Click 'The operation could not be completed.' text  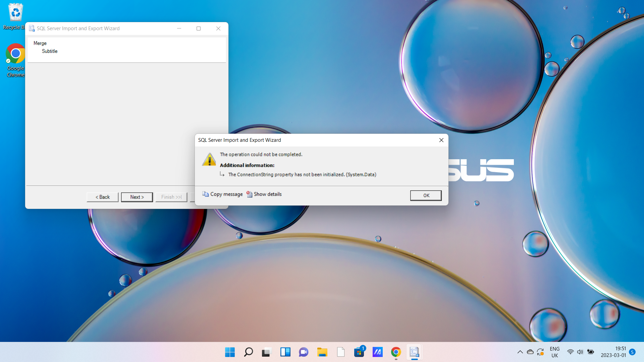click(x=261, y=155)
